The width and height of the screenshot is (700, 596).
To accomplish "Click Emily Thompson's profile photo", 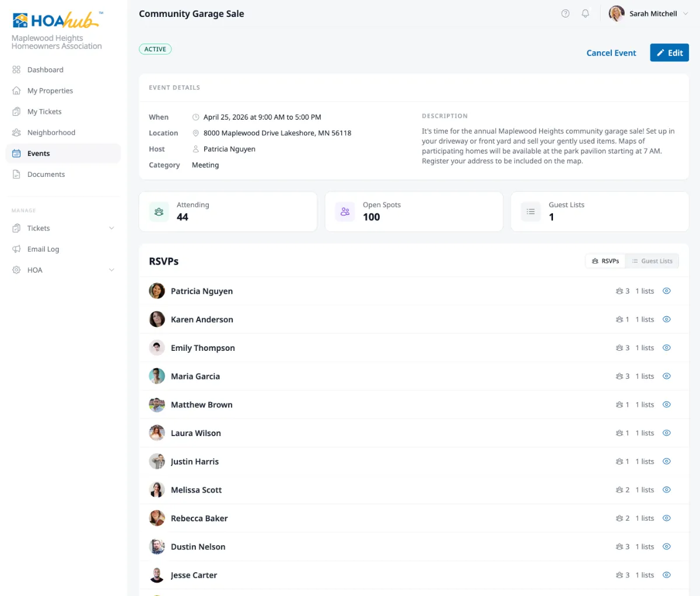I will [x=156, y=347].
